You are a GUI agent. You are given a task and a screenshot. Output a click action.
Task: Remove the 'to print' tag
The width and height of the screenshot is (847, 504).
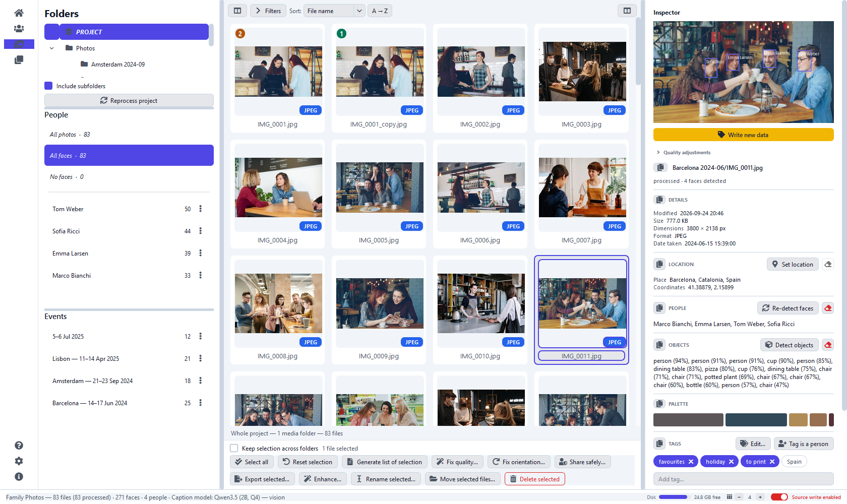[x=772, y=462]
